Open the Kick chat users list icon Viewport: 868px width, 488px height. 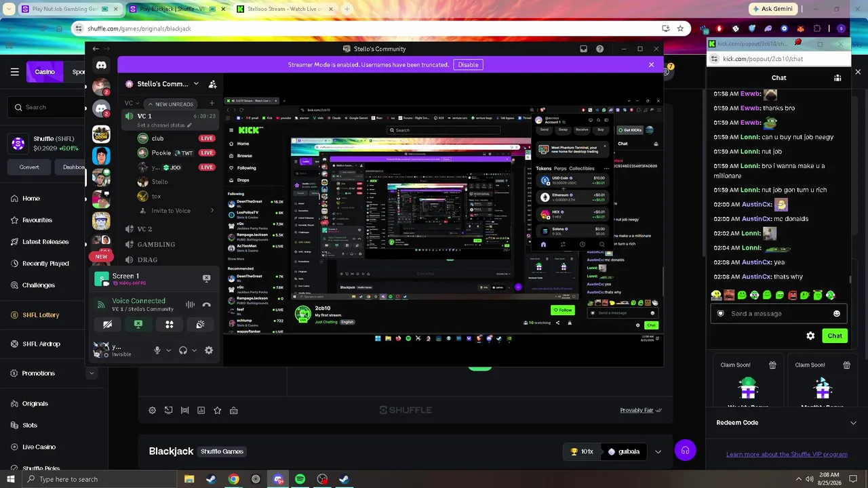click(837, 78)
